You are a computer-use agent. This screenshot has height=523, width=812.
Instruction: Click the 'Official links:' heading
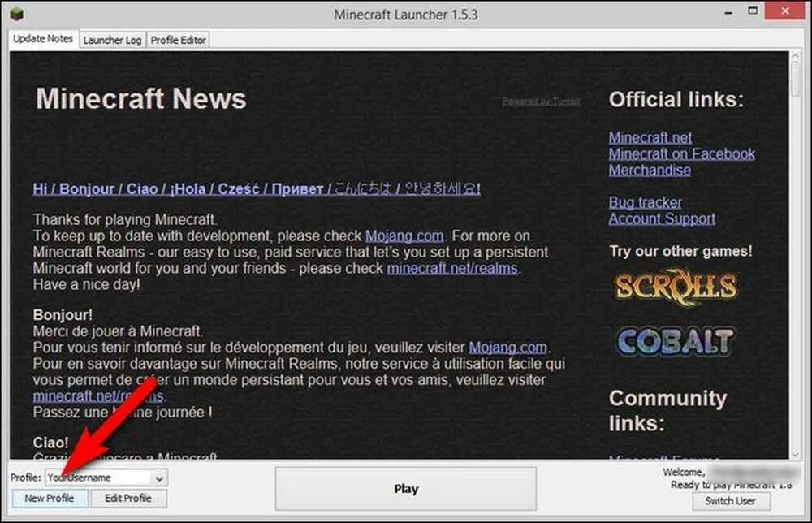tap(676, 100)
